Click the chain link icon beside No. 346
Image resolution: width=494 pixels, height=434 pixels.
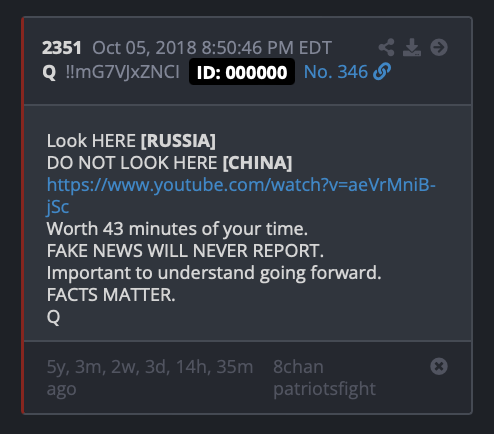[382, 72]
